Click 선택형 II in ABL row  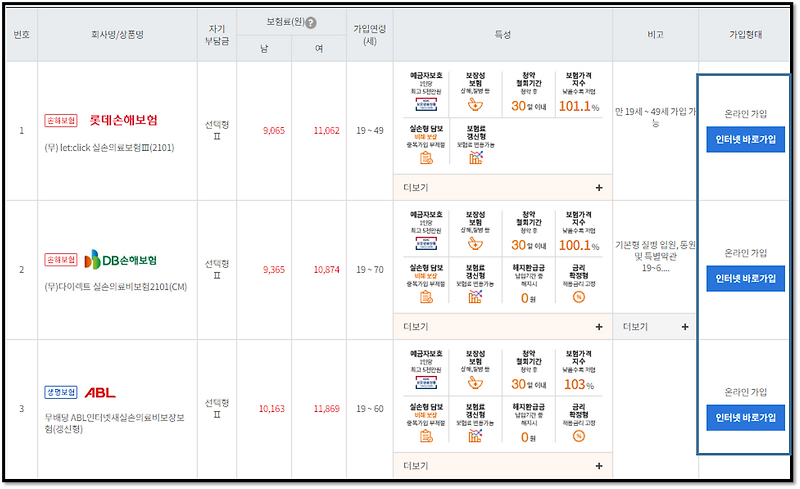click(x=217, y=409)
